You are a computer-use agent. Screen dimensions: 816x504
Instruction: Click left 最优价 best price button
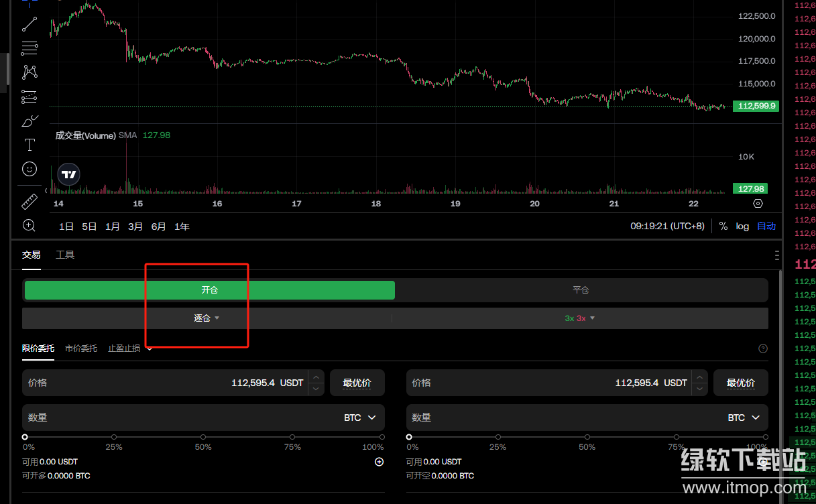pyautogui.click(x=357, y=383)
